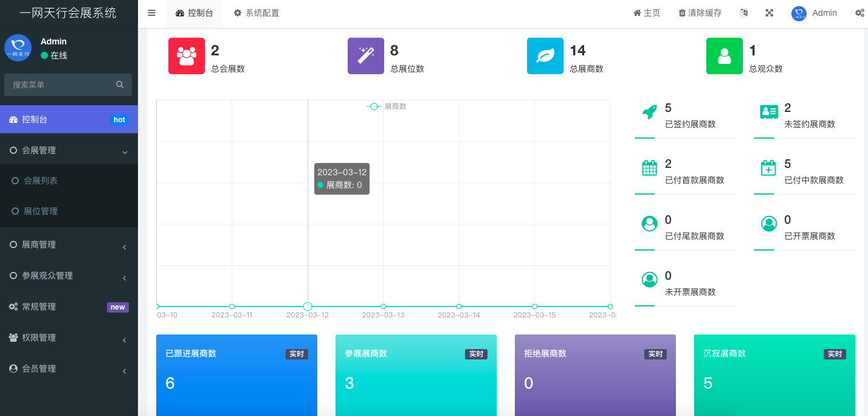868x416 pixels.
Task: Switch to the 系统配置 tab
Action: point(256,12)
